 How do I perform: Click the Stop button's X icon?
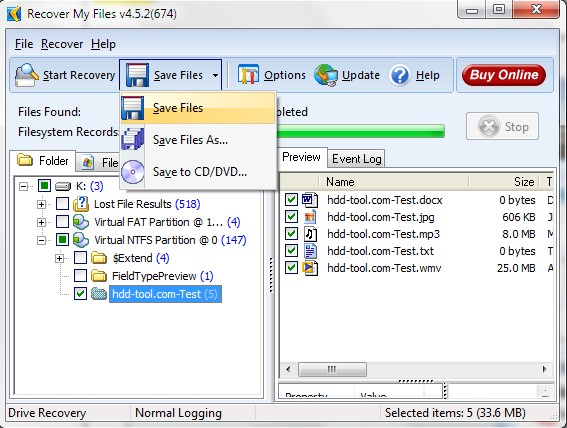tap(489, 127)
